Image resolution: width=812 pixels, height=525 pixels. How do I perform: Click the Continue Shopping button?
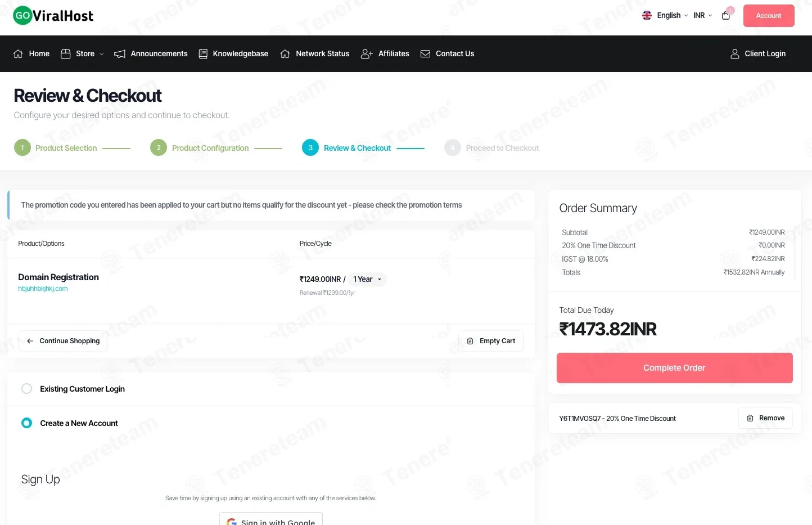(x=63, y=341)
